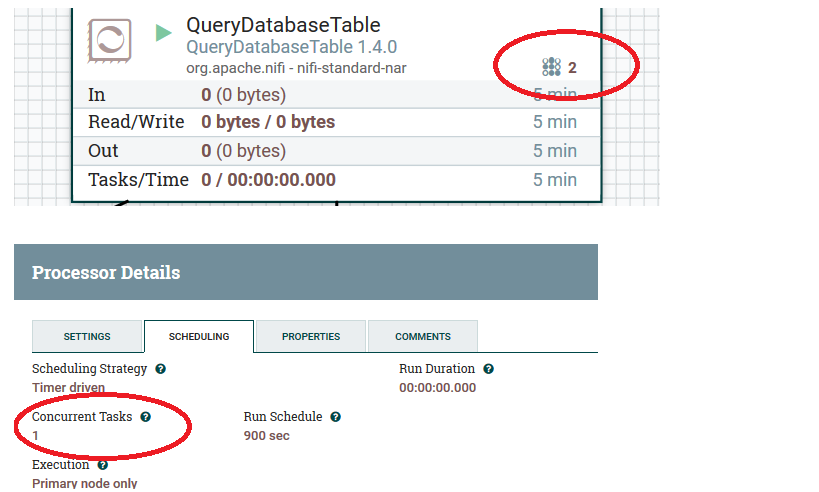Click the Run Duration help icon
This screenshot has height=492, width=819.
pos(488,369)
